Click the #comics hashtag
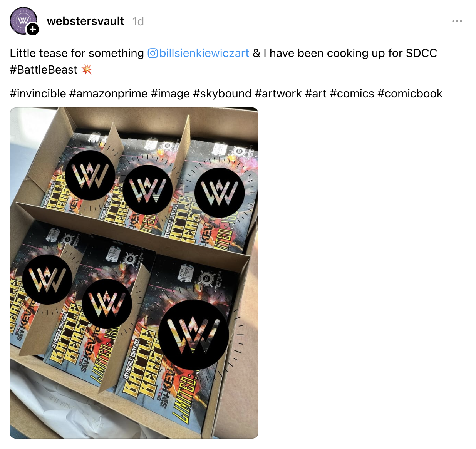 pyautogui.click(x=352, y=94)
